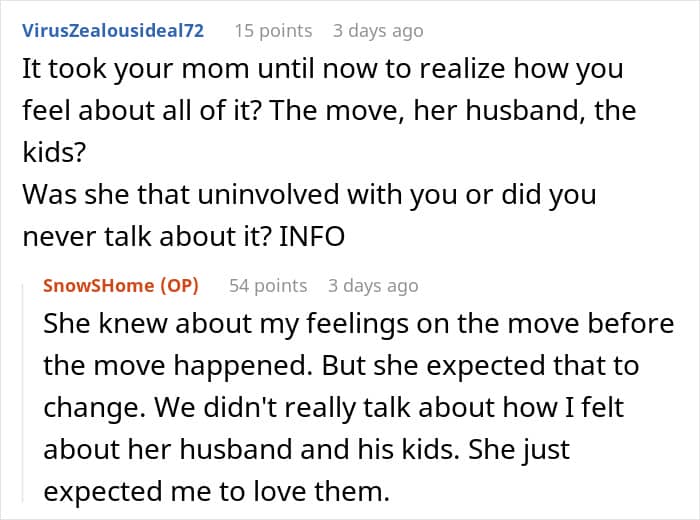This screenshot has width=700, height=520.
Task: Click the single word line "kids?"
Action: point(54,152)
